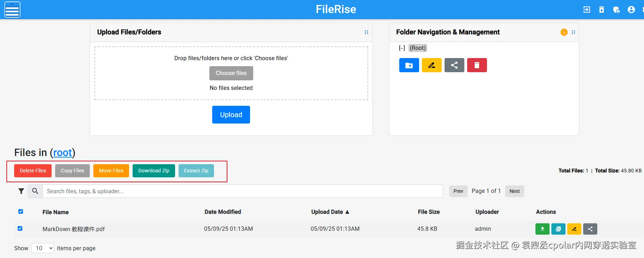Click the blue Upload button

tap(231, 115)
